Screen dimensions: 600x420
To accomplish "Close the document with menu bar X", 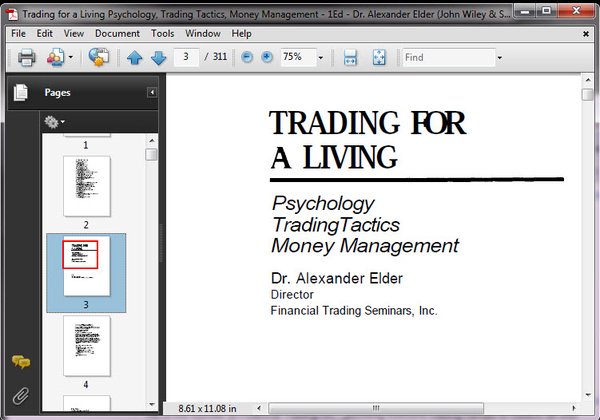I will point(586,34).
